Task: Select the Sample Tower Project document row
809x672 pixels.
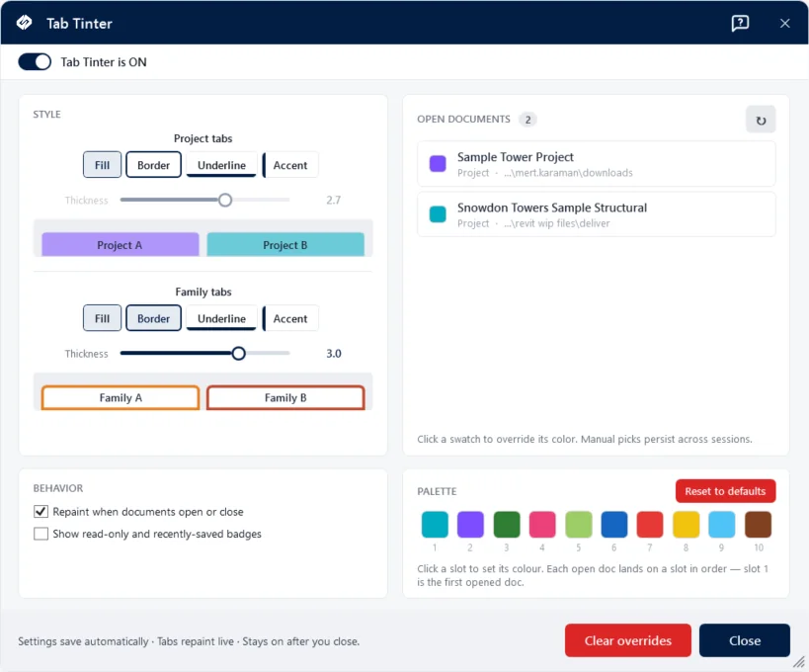Action: coord(596,164)
